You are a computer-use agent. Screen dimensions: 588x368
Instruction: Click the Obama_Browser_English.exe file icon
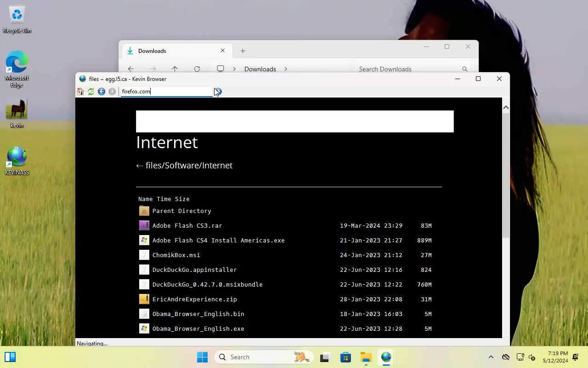144,328
